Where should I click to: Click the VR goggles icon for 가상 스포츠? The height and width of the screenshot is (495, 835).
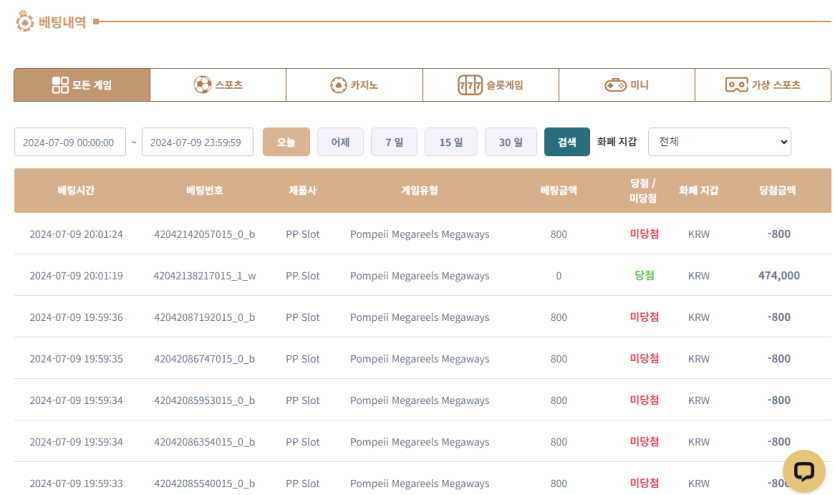(x=736, y=85)
